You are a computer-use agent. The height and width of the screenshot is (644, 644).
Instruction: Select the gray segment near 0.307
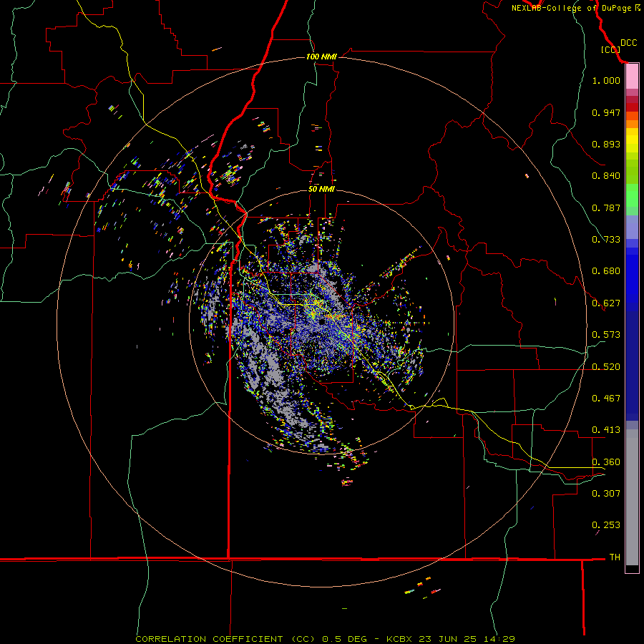point(632,497)
